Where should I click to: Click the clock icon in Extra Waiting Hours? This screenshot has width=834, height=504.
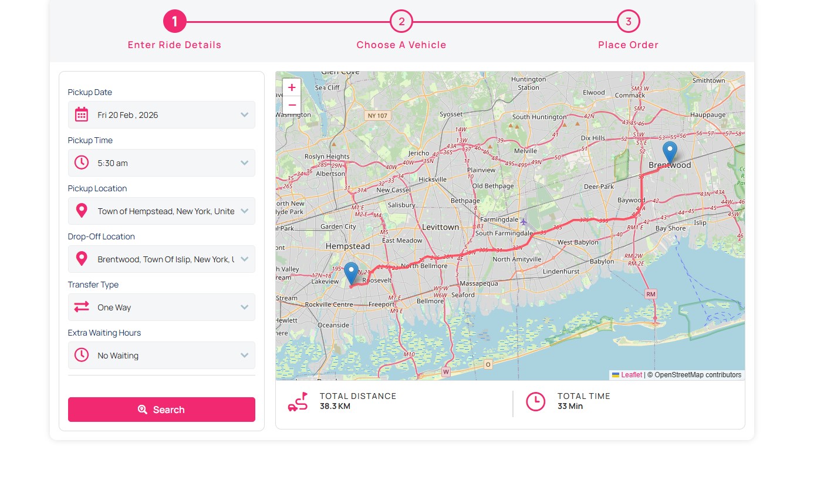pyautogui.click(x=82, y=356)
